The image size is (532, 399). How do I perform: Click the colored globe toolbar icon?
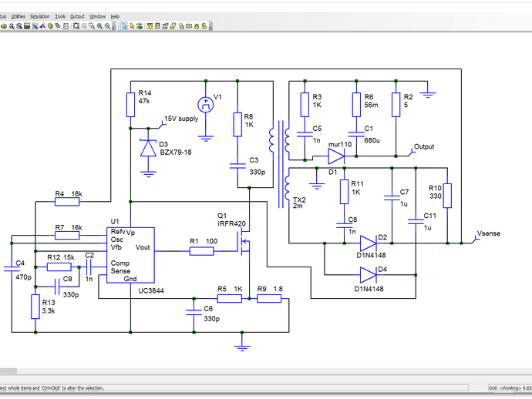click(50, 25)
